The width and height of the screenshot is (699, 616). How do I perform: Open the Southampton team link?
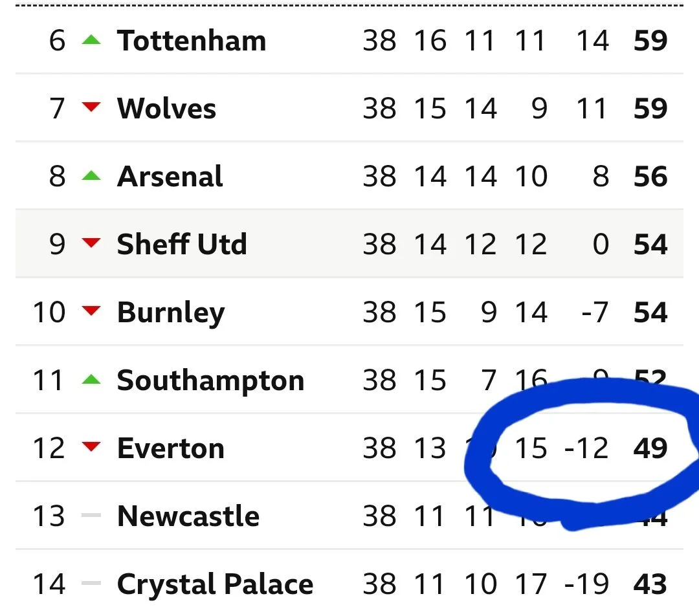(210, 381)
